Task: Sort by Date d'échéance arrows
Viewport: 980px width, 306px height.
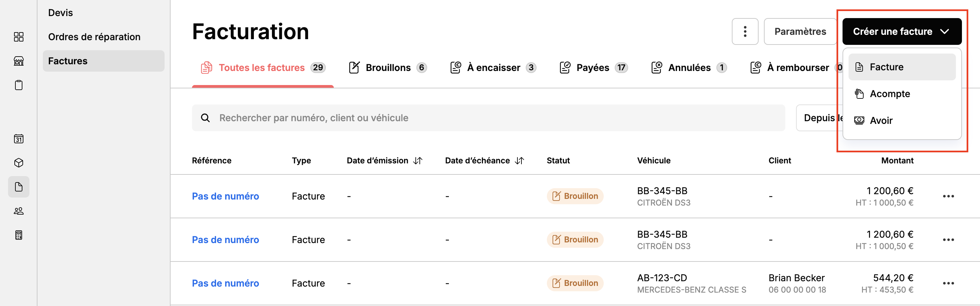Action: (520, 161)
